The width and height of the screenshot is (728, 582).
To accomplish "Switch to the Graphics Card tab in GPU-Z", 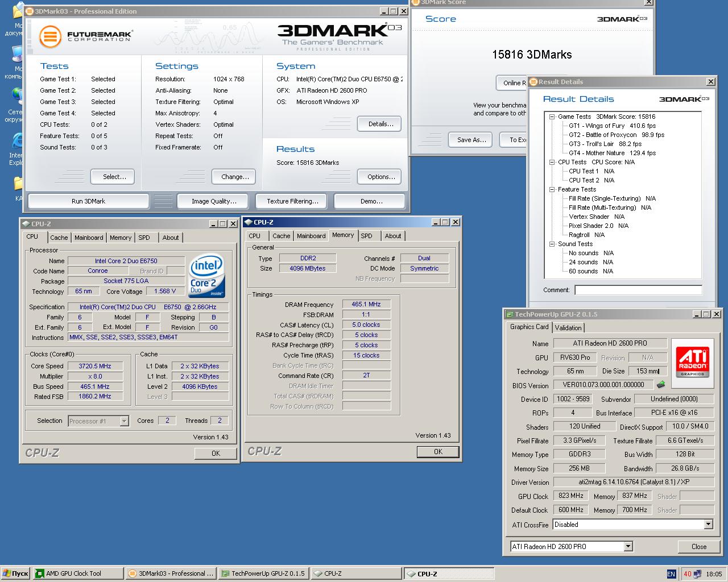I will (529, 327).
